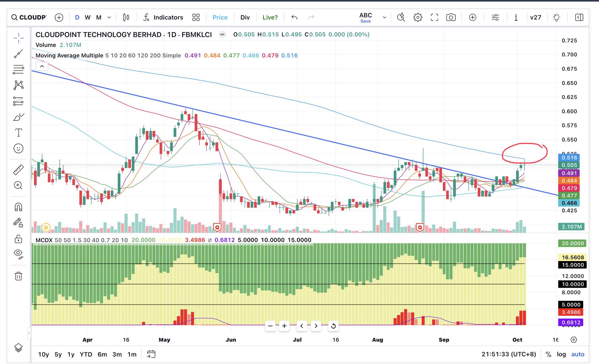Open the emoji sticker tool
The image size is (599, 364).
pyautogui.click(x=18, y=149)
